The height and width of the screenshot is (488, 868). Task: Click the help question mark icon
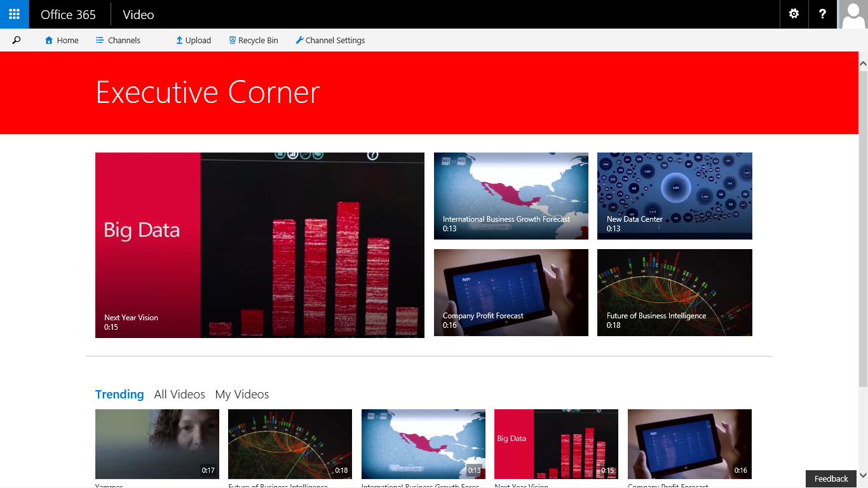point(822,14)
